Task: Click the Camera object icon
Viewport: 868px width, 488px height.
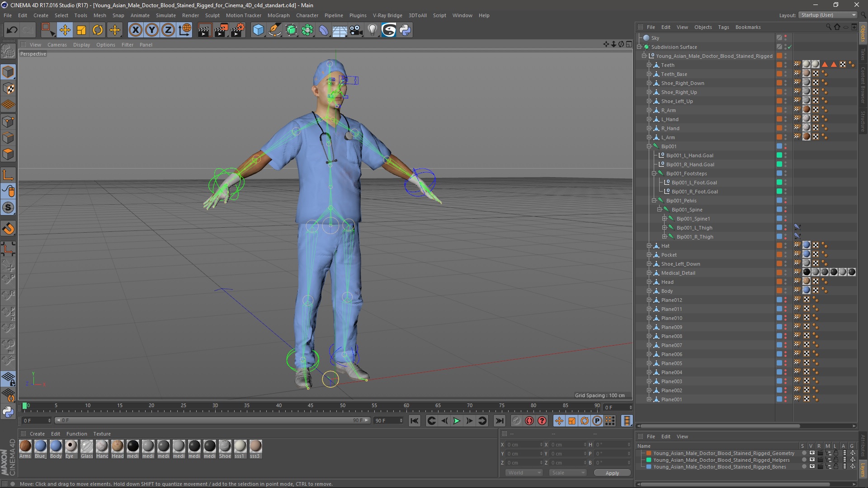Action: (356, 30)
